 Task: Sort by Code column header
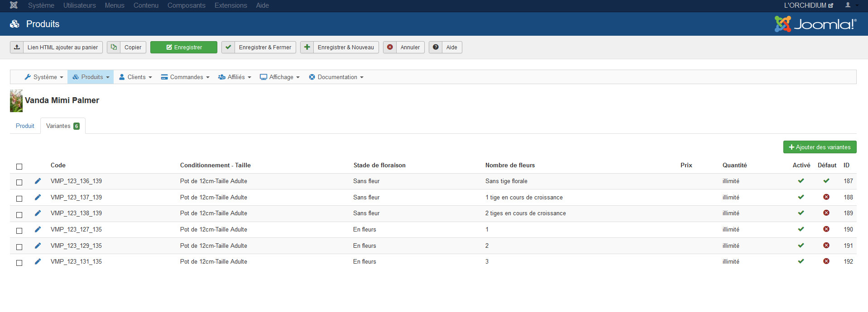coord(58,165)
